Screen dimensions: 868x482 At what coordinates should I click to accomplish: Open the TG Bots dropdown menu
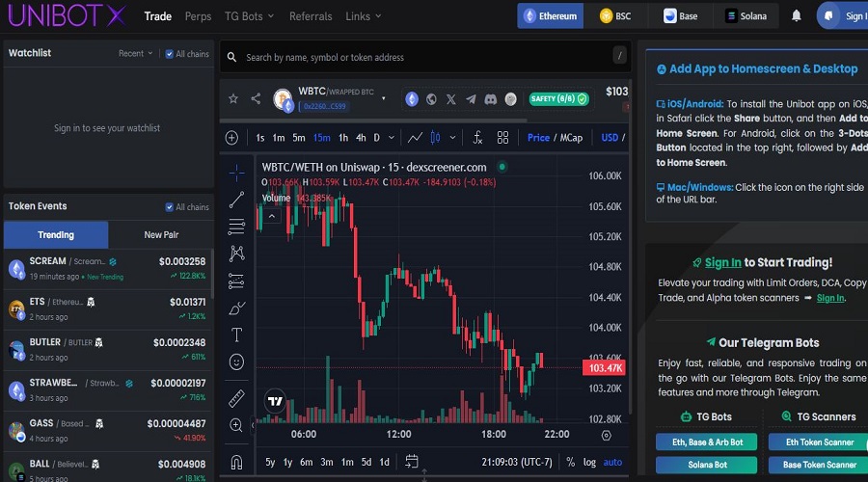(249, 16)
